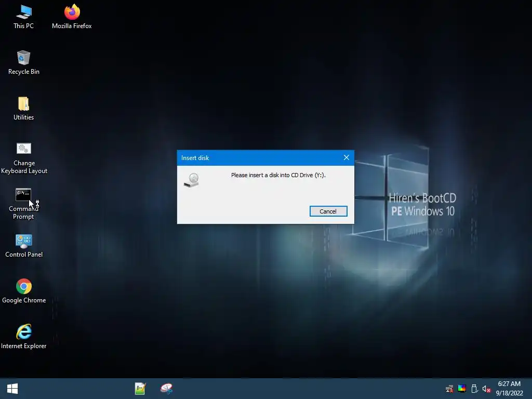Launch the Mozilla Firefox desktop shortcut
Screen dimensions: 532x399
pos(72,16)
